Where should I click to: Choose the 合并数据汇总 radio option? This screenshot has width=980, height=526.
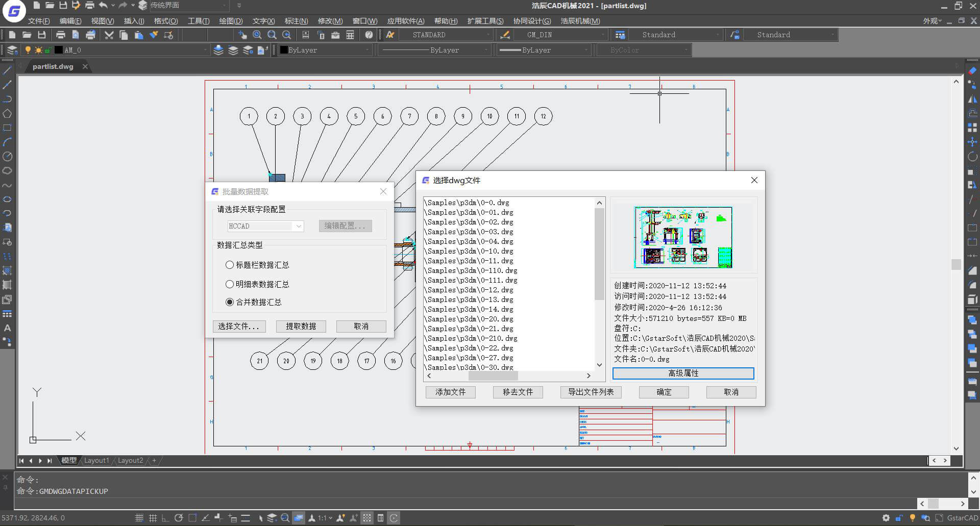[230, 302]
